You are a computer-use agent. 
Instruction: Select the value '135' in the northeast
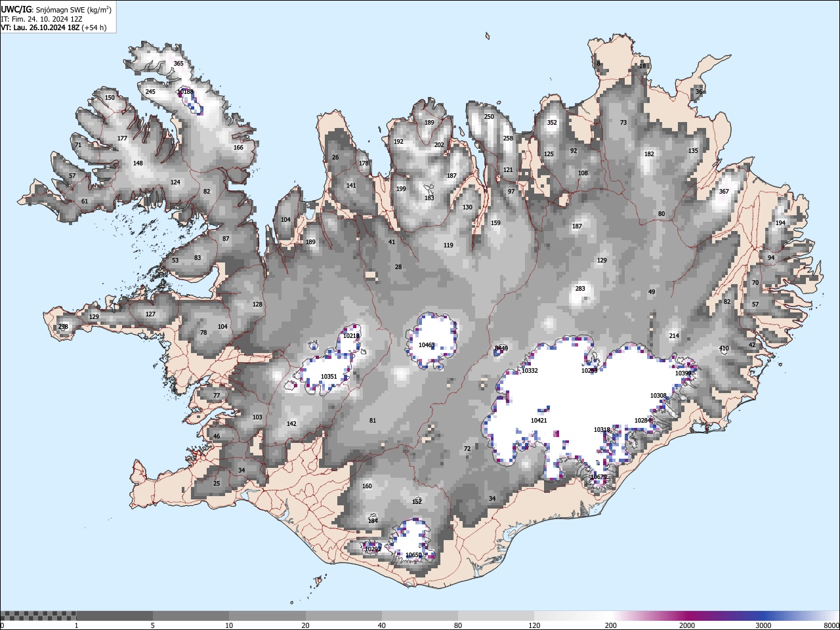(x=693, y=151)
